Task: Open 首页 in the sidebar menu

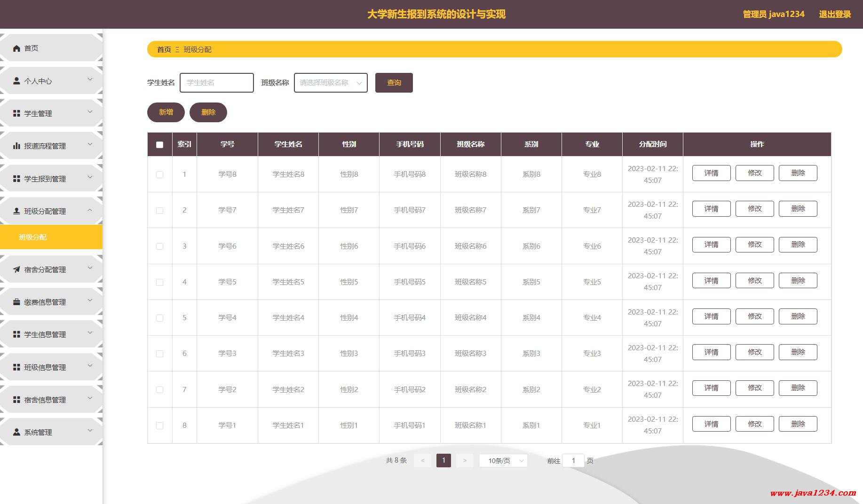Action: click(x=51, y=48)
